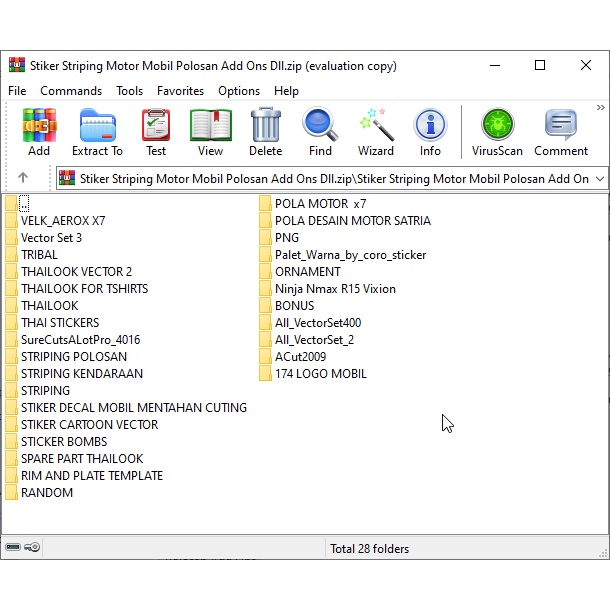The image size is (610, 610).
Task: Go up one folder level arrow
Action: coord(23,178)
